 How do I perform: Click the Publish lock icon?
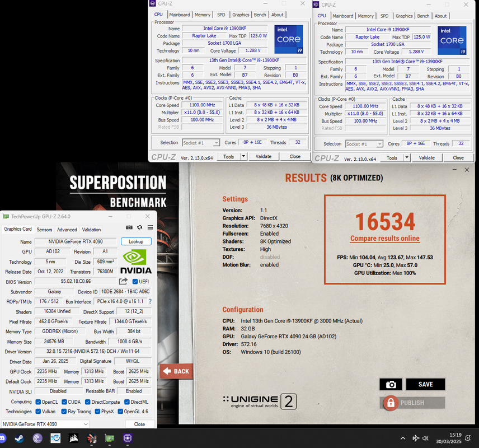click(391, 403)
